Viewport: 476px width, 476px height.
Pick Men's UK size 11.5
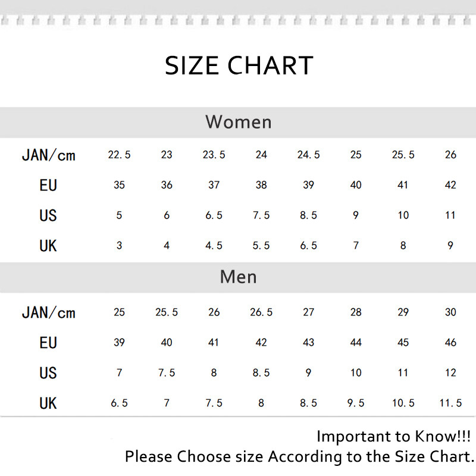(450, 403)
